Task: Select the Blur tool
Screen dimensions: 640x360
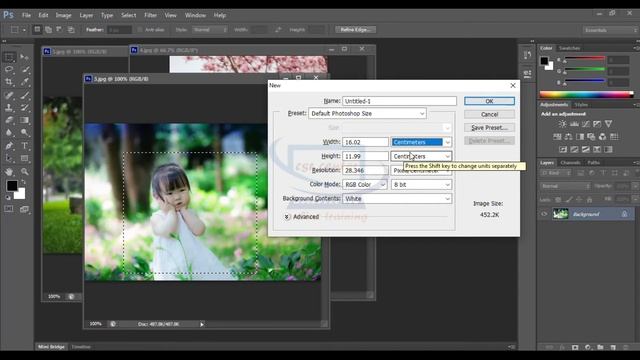Action: (x=9, y=132)
